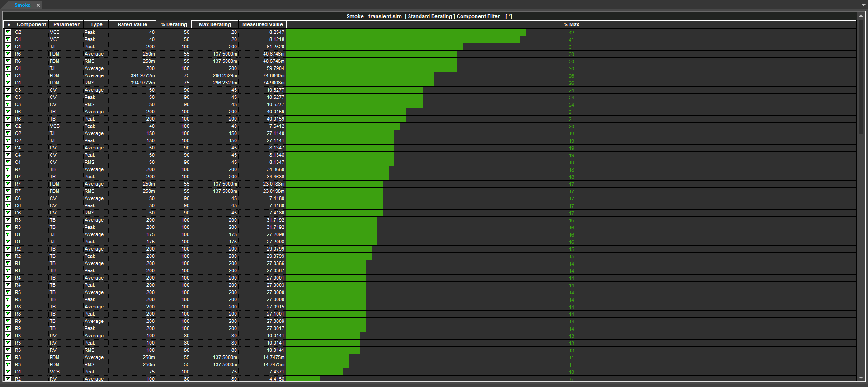Click the flag icon for D1 TJ Average row
This screenshot has height=387, width=868.
point(8,235)
